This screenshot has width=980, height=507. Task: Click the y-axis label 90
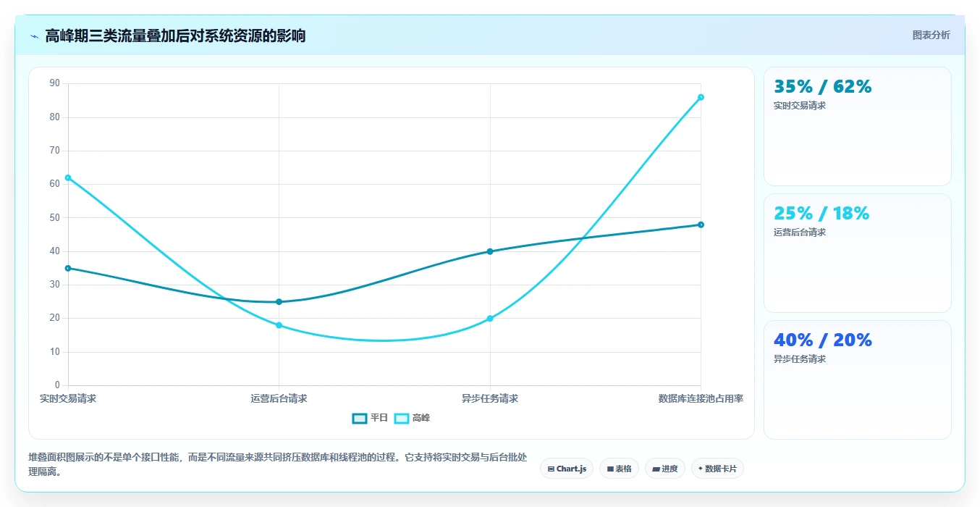click(55, 83)
